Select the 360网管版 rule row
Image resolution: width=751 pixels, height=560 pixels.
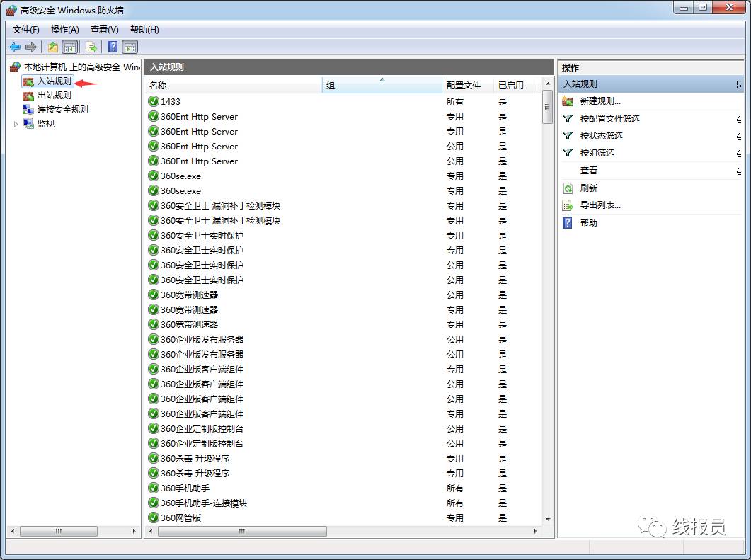click(x=343, y=518)
